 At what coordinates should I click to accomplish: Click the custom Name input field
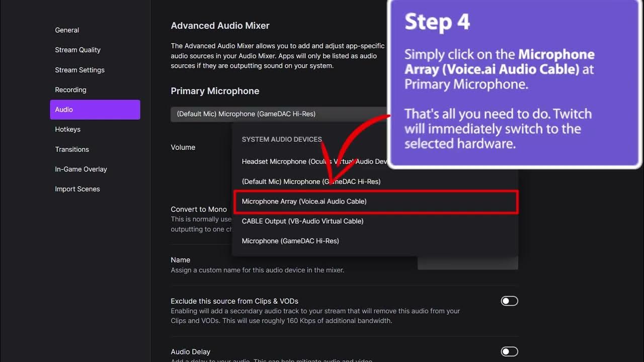(467, 262)
